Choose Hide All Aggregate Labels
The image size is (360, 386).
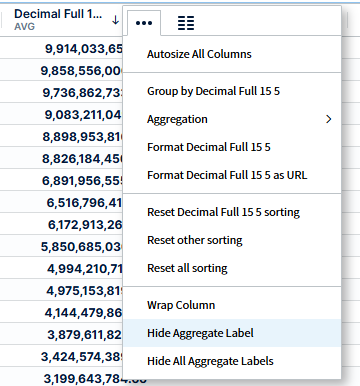pyautogui.click(x=232, y=361)
